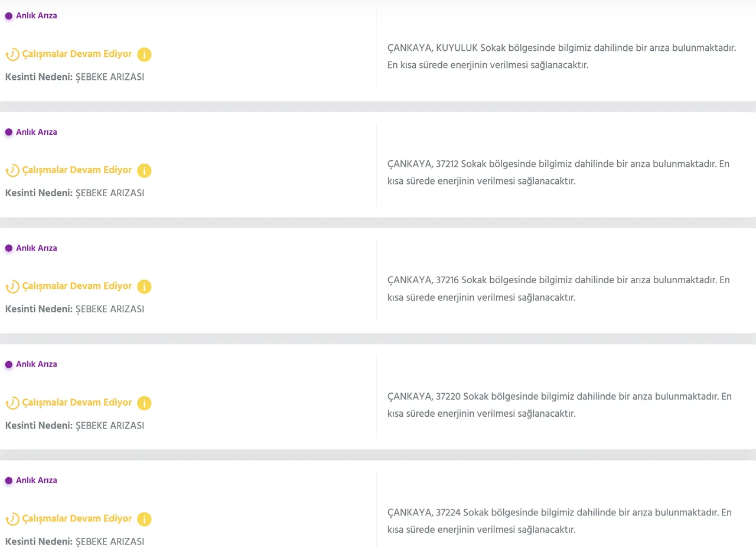Click "Çalışmalar Devam Ediyor" for 37224 Sokak

coord(77,518)
